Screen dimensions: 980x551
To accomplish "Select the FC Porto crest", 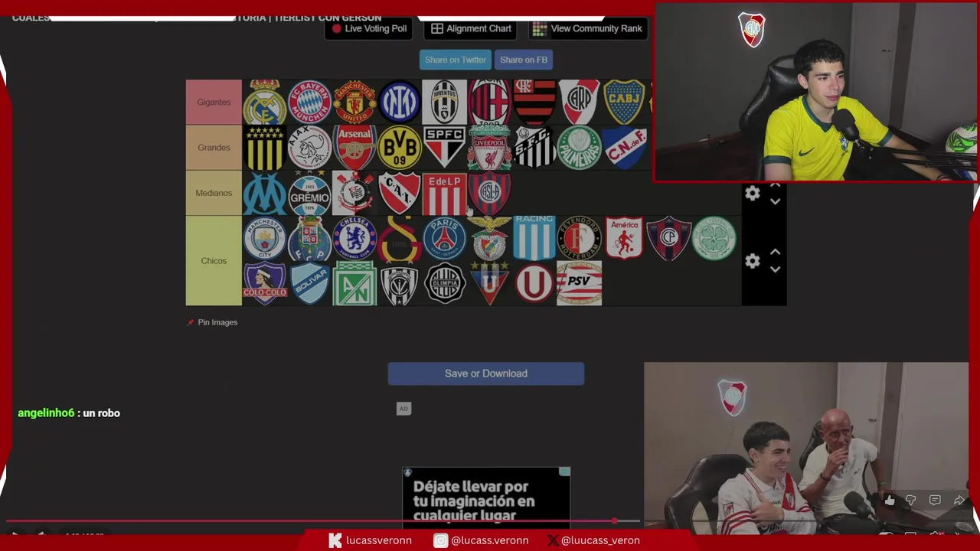I will [310, 239].
